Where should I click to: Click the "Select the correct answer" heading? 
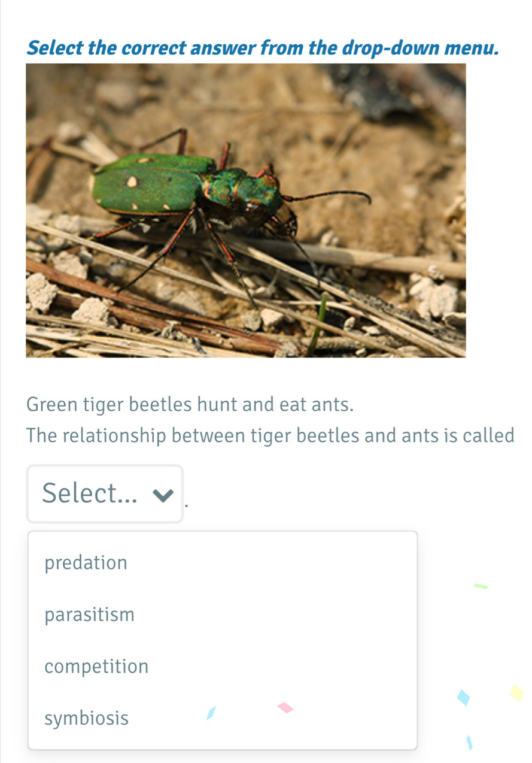click(x=263, y=47)
